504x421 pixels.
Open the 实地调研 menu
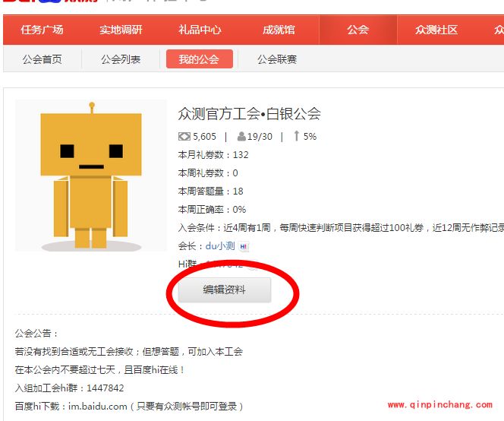click(x=121, y=30)
